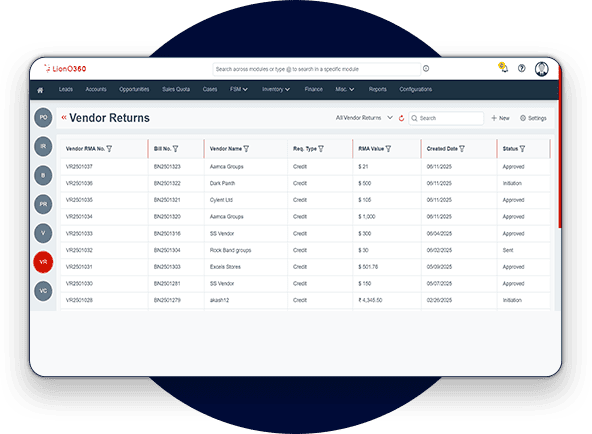Click the red refresh icon
The width and height of the screenshot is (592, 434).
coord(401,118)
